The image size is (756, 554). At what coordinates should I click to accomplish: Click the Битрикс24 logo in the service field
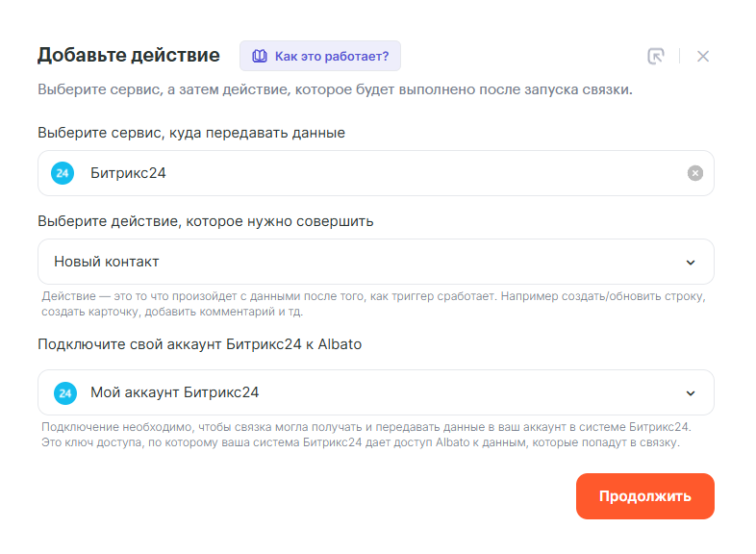(x=63, y=173)
